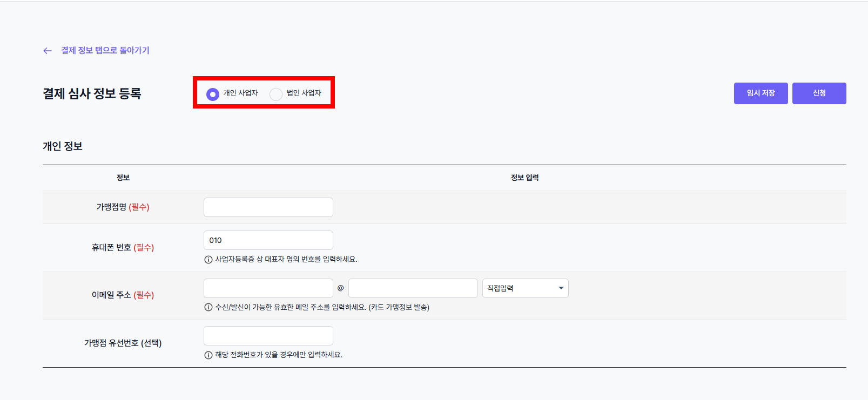Click info icon beside 수신/발신 email hint
The image size is (868, 400).
[x=208, y=308]
